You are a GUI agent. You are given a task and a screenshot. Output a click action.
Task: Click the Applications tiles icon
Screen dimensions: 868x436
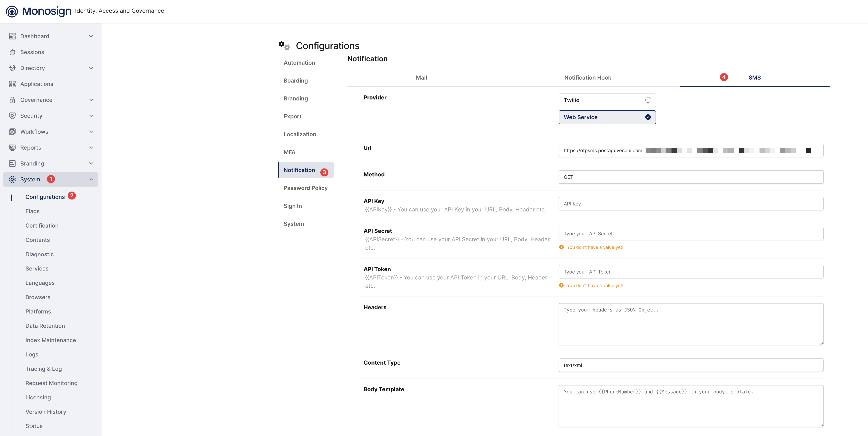coord(12,84)
